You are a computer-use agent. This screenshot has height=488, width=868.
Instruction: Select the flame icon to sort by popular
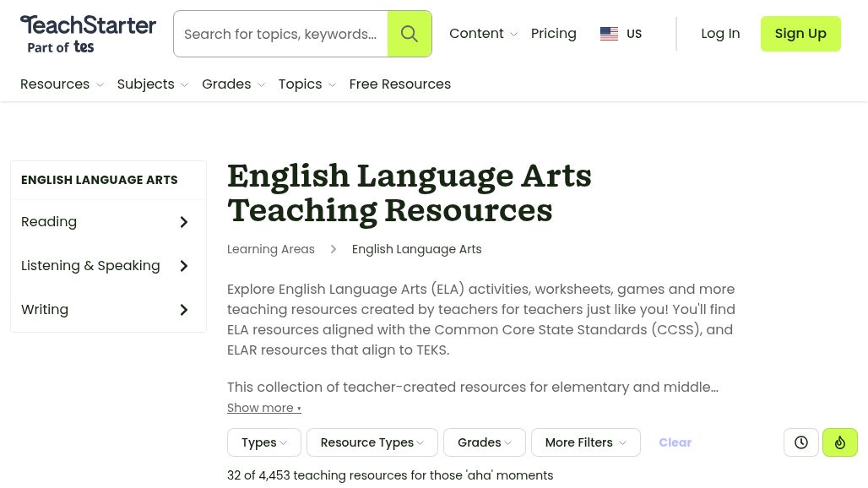tap(839, 442)
